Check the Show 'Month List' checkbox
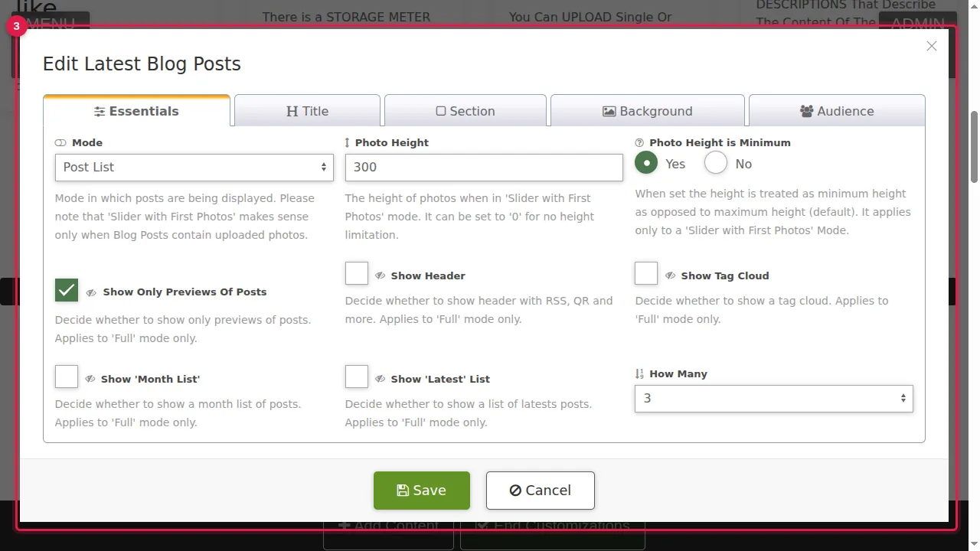The width and height of the screenshot is (980, 551). coord(67,377)
